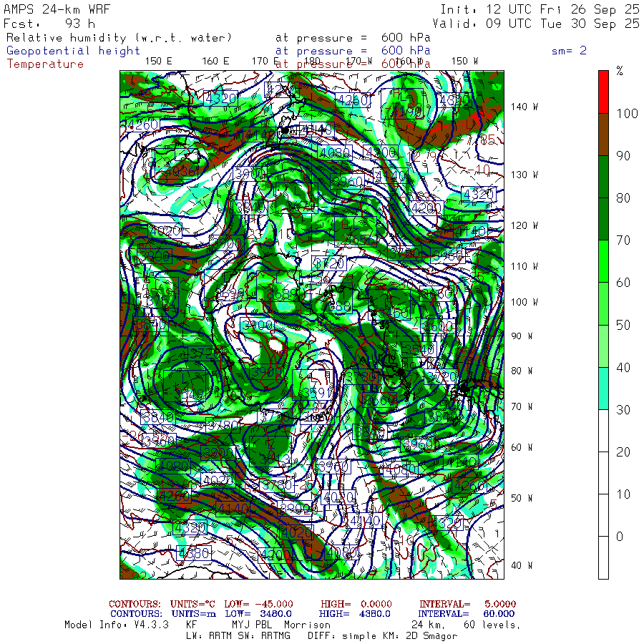Click the red 'Temperature' legend label
644x644 pixels.
(45, 64)
